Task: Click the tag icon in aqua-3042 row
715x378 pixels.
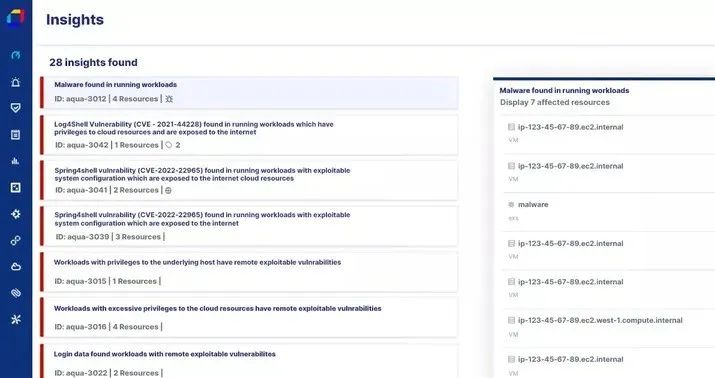Action: 169,145
